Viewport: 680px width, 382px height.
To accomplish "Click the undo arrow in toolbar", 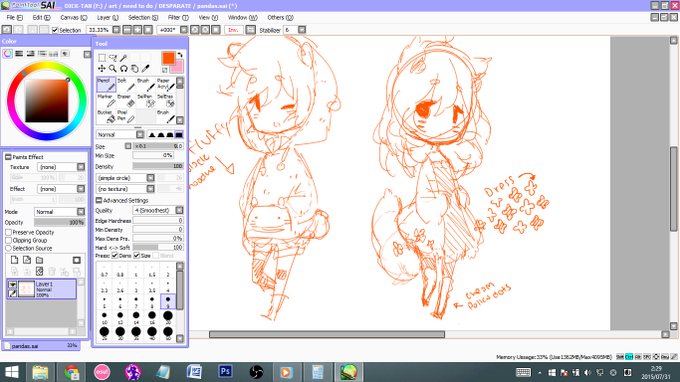I will point(7,30).
